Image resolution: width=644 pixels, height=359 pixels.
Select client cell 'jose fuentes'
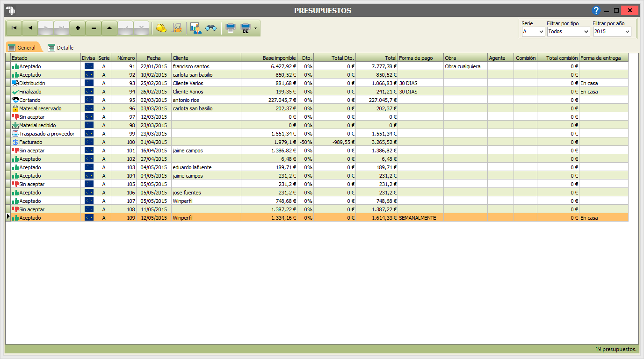click(x=206, y=193)
